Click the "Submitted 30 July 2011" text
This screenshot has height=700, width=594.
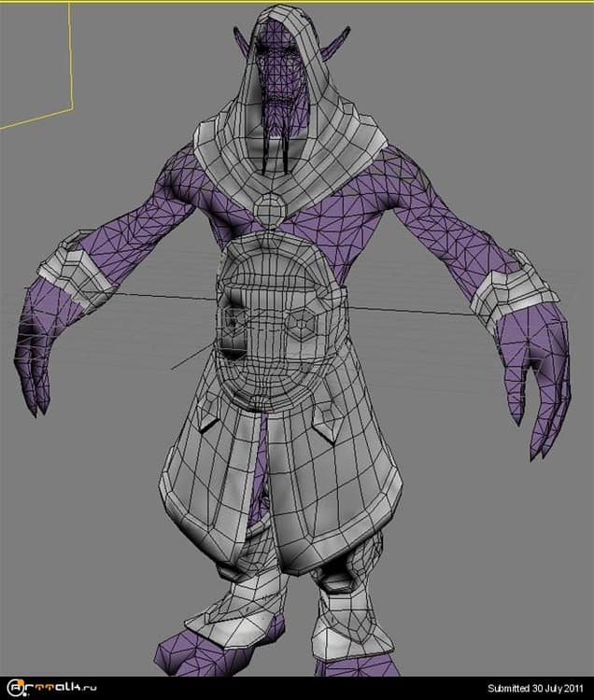click(537, 689)
